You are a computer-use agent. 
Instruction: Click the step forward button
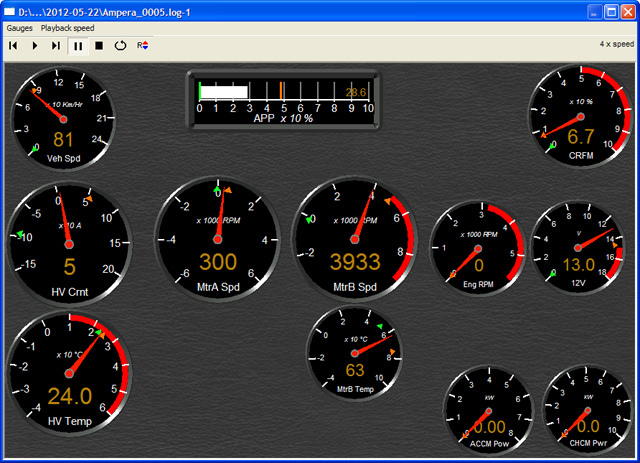click(56, 45)
